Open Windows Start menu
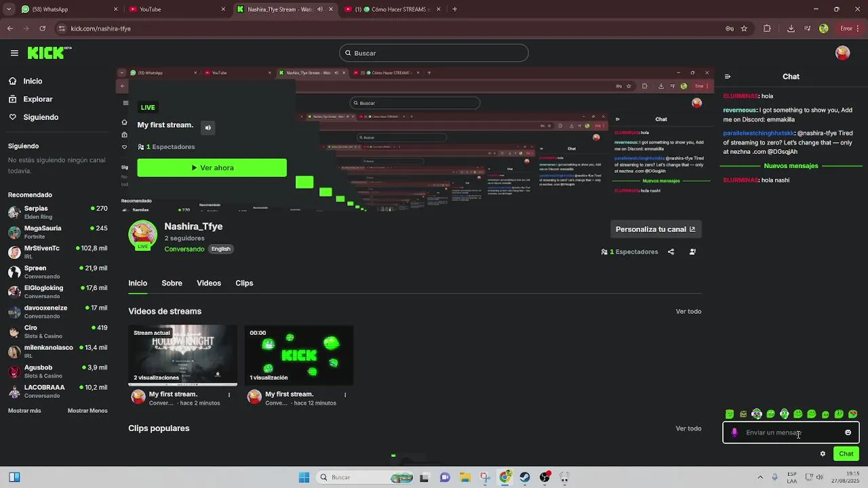Screen dimensions: 868x488 pos(304,477)
